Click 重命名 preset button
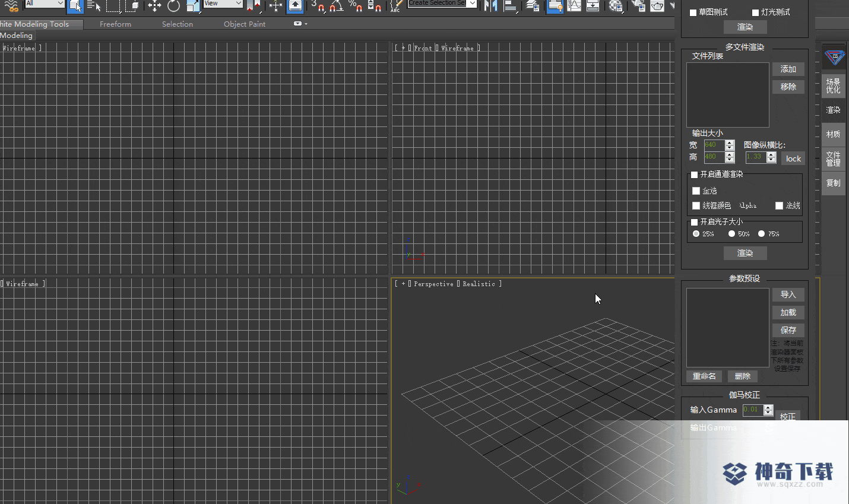 tap(704, 376)
